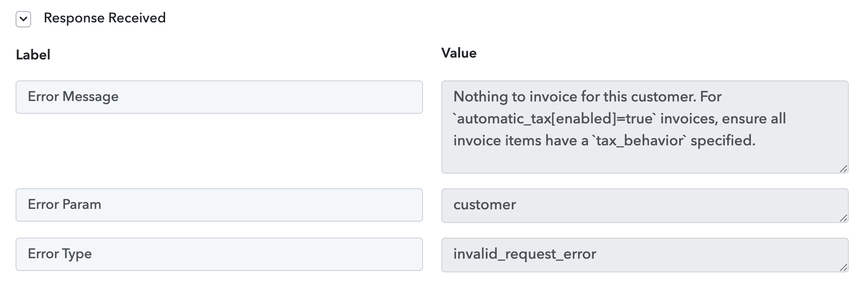Select the Error Param label field

(x=219, y=205)
